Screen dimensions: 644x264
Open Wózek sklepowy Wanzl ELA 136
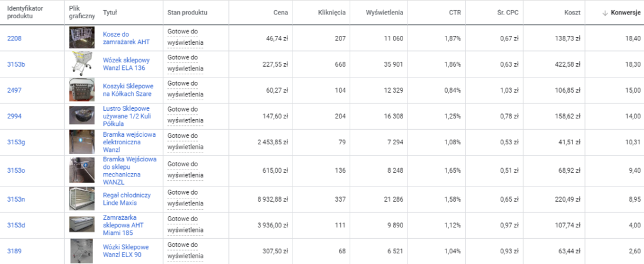point(128,64)
